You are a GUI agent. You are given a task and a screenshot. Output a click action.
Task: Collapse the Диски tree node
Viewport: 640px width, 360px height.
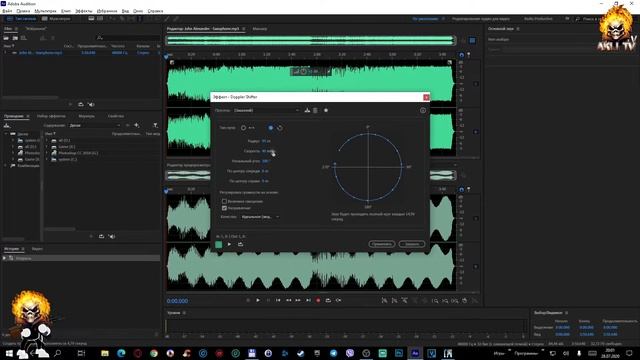[6, 134]
